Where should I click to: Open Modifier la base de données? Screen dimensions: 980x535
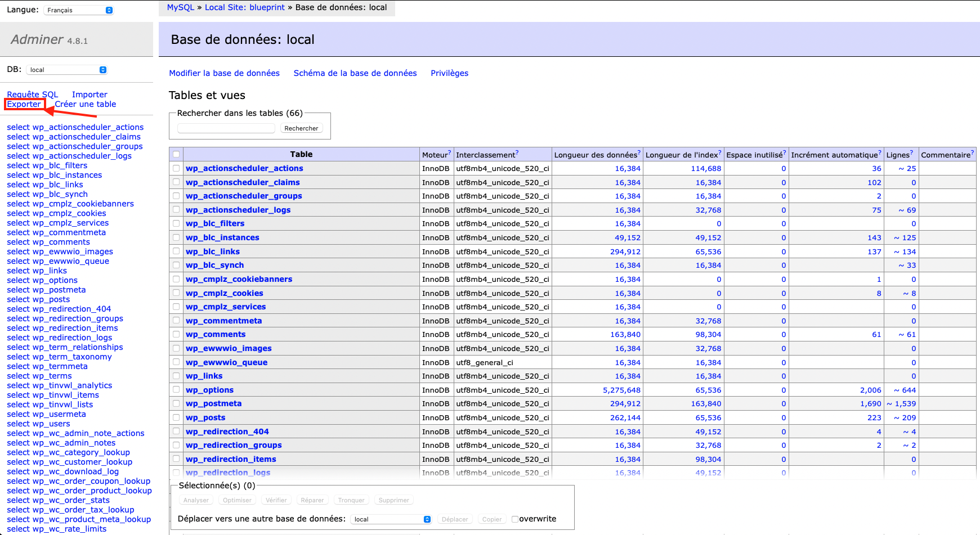pyautogui.click(x=224, y=73)
